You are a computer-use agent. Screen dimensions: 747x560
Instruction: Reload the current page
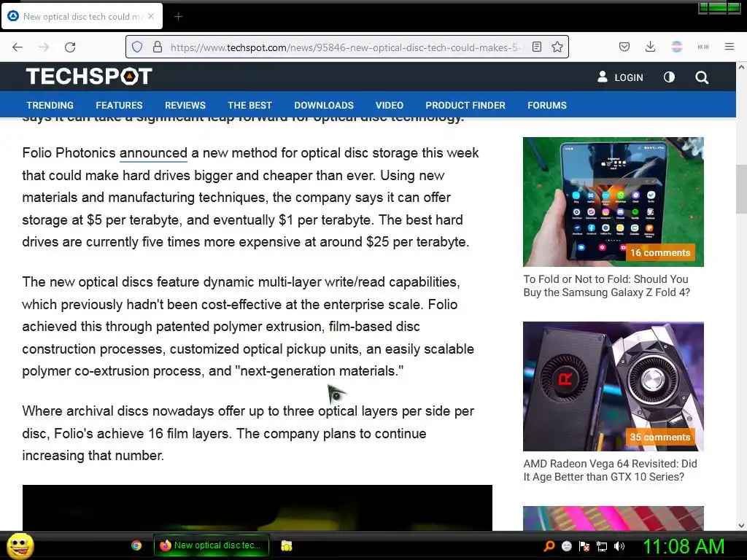coord(70,47)
